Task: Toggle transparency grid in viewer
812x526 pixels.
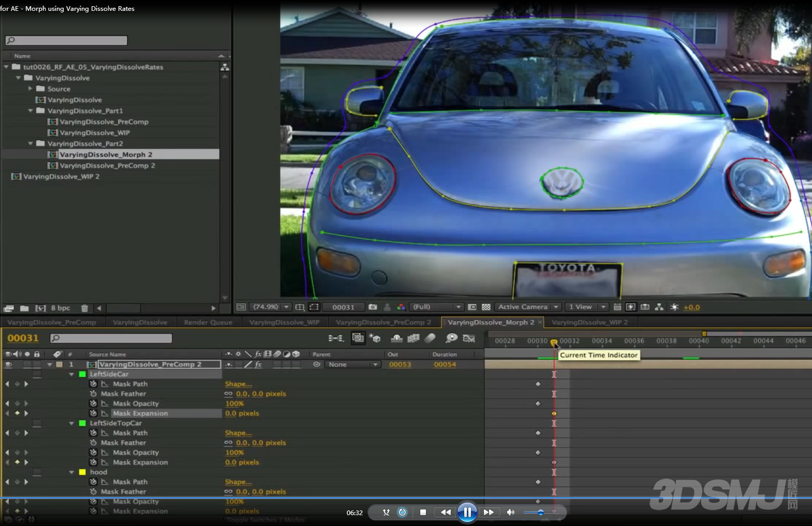Action: coord(486,307)
